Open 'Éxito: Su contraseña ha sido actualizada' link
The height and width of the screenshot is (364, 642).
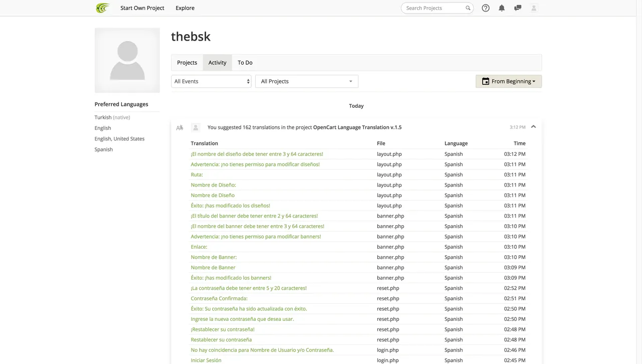(249, 309)
